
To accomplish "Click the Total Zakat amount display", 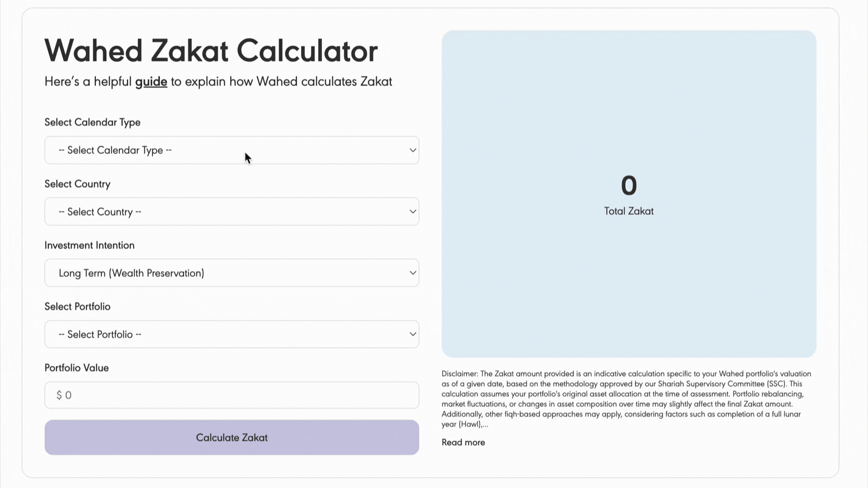I will tap(629, 185).
